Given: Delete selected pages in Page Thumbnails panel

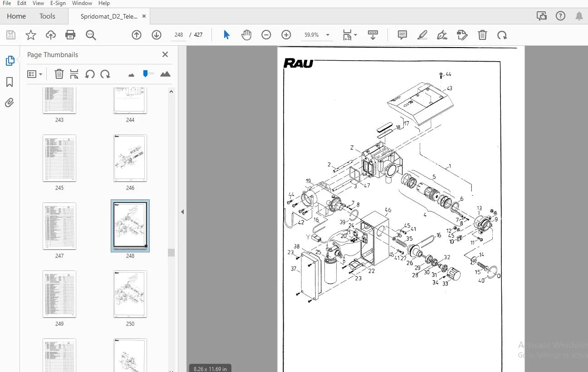Looking at the screenshot, I should (59, 74).
